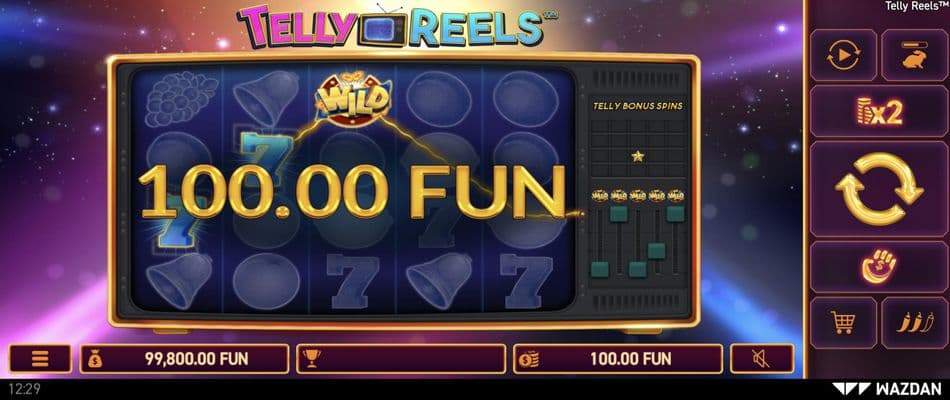Viewport: 950px width, 400px height.
Task: Click the Telly Reels title logo
Action: (x=390, y=26)
